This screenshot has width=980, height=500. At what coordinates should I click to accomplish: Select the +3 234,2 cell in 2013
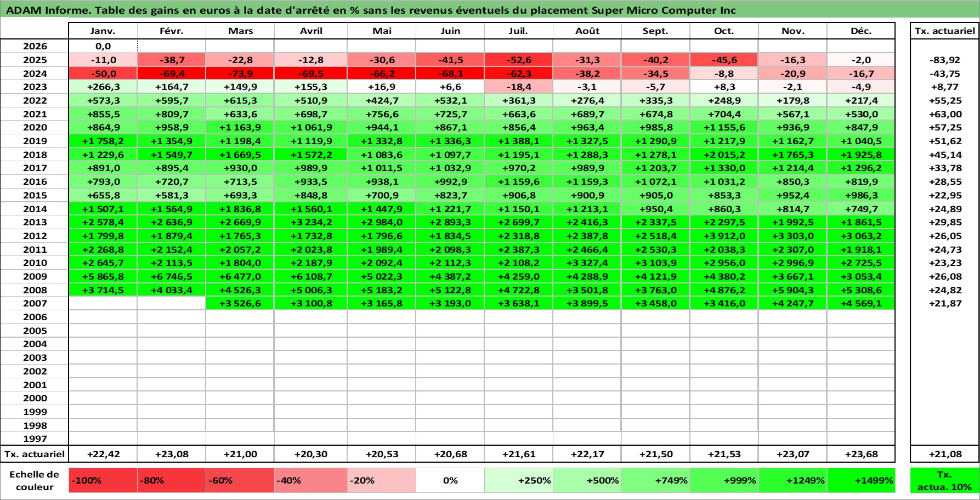311,222
